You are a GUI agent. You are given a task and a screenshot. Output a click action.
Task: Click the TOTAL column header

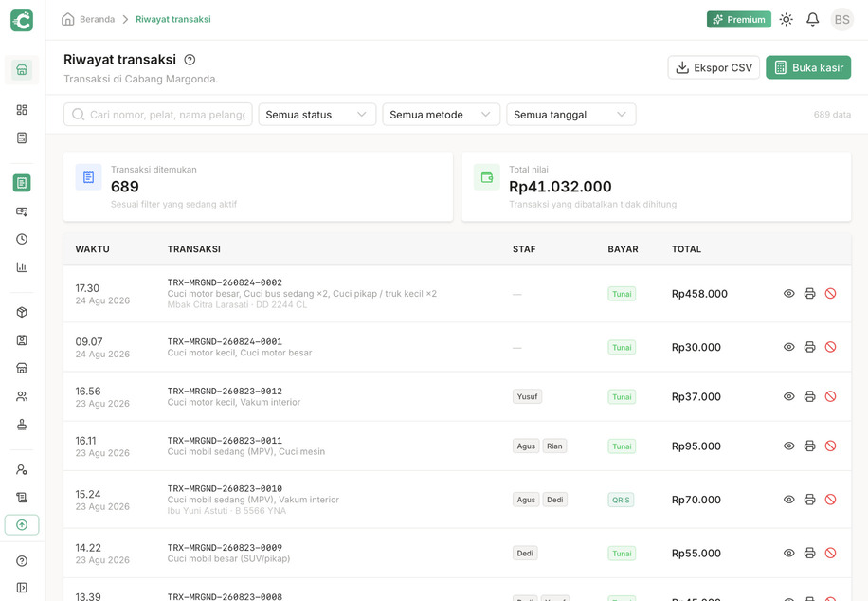[x=686, y=249]
